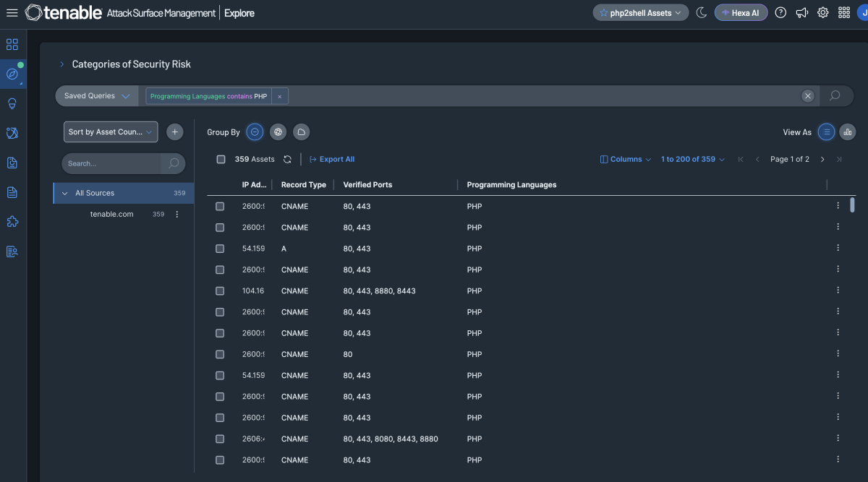Open the lightbulb insights sidebar icon
The height and width of the screenshot is (482, 868).
[x=12, y=103]
